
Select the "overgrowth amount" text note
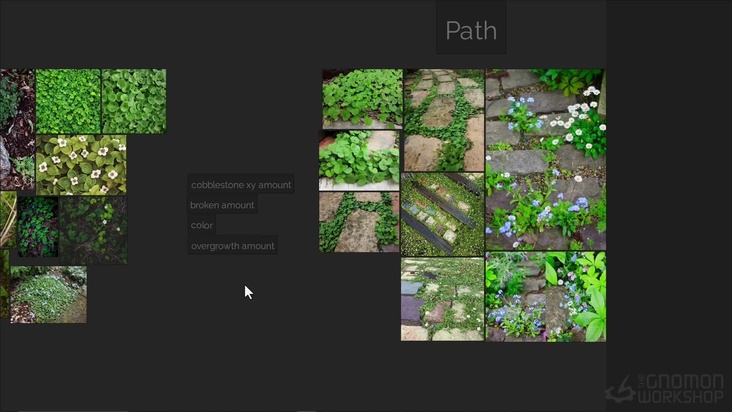click(232, 245)
